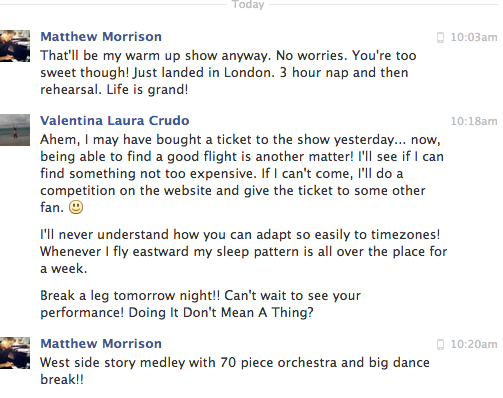Open Matthew Morrison's profile from first message
Image resolution: width=503 pixels, height=398 pixels.
coord(101,37)
